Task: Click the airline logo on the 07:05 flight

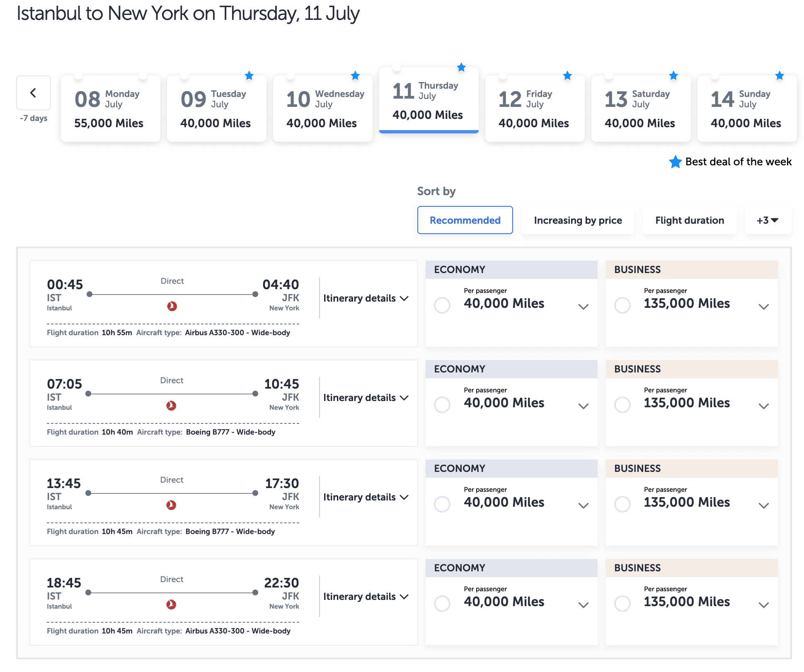Action: tap(171, 406)
